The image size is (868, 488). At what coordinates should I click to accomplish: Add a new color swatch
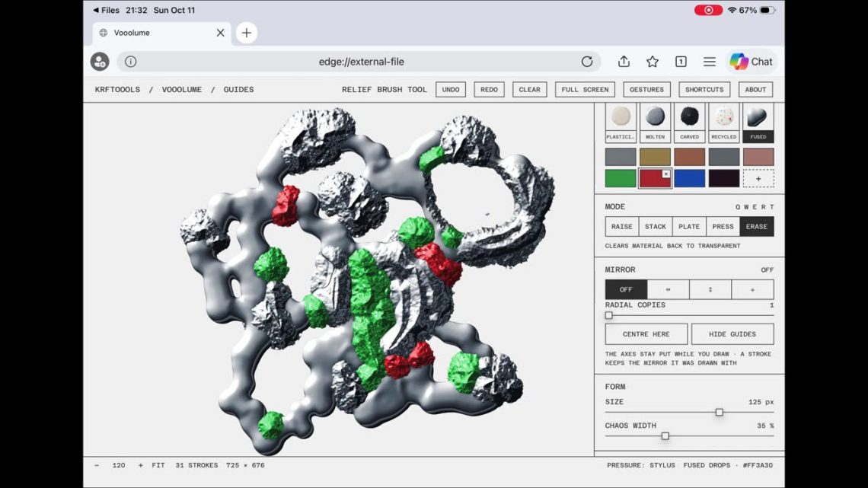[x=758, y=178]
